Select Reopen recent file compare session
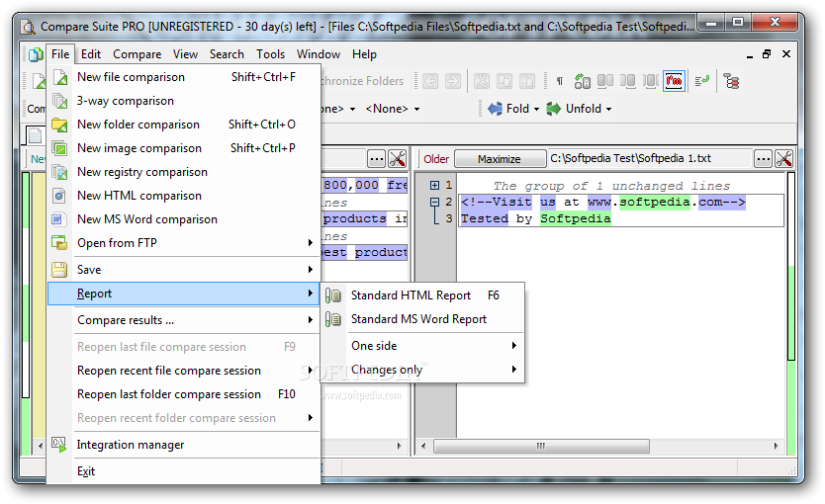Image resolution: width=825 pixels, height=504 pixels. [x=183, y=371]
